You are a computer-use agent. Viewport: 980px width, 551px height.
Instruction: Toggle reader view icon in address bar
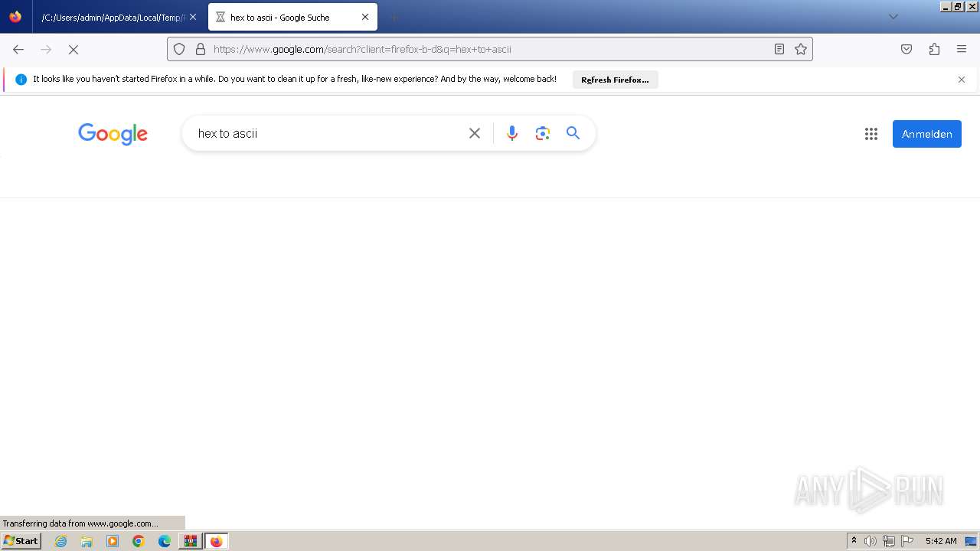[x=779, y=49]
